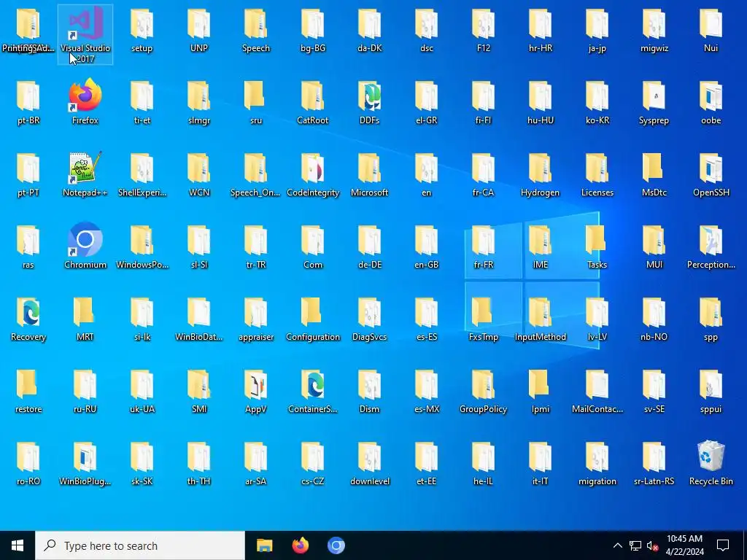Image resolution: width=747 pixels, height=560 pixels.
Task: Select the slmgr folder icon
Action: 199,102
